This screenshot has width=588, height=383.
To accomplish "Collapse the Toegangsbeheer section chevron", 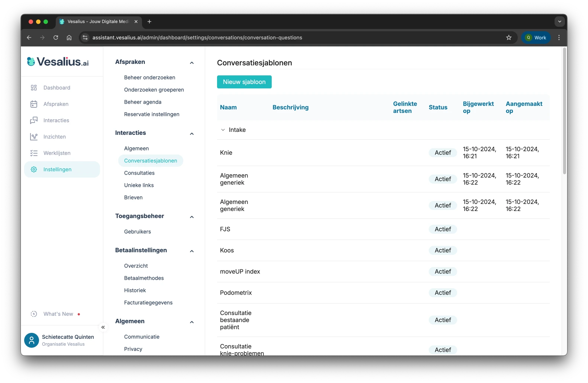I will click(192, 217).
